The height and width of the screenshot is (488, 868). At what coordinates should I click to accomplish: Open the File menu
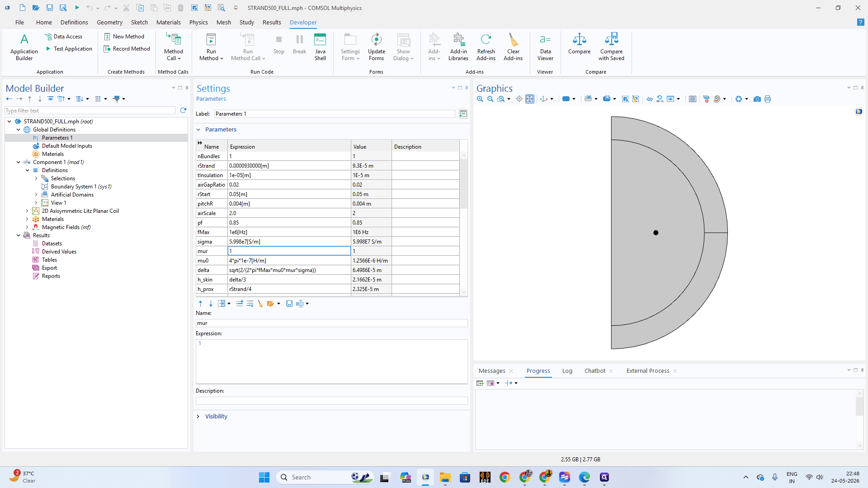(x=19, y=22)
